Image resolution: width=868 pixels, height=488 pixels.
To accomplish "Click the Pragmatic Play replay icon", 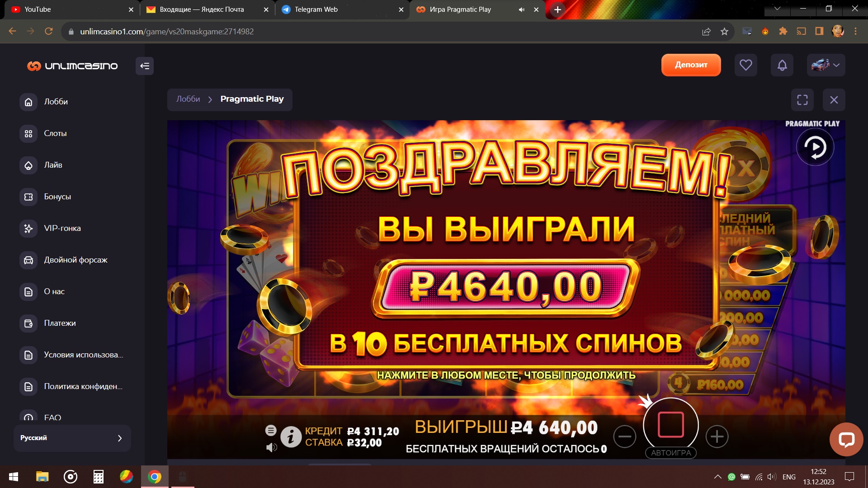I will [x=815, y=147].
